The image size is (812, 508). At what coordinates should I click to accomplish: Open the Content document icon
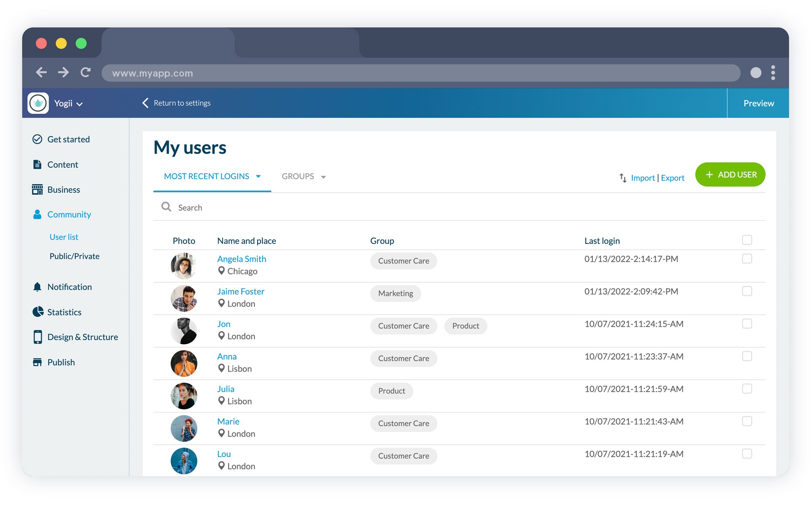point(37,164)
